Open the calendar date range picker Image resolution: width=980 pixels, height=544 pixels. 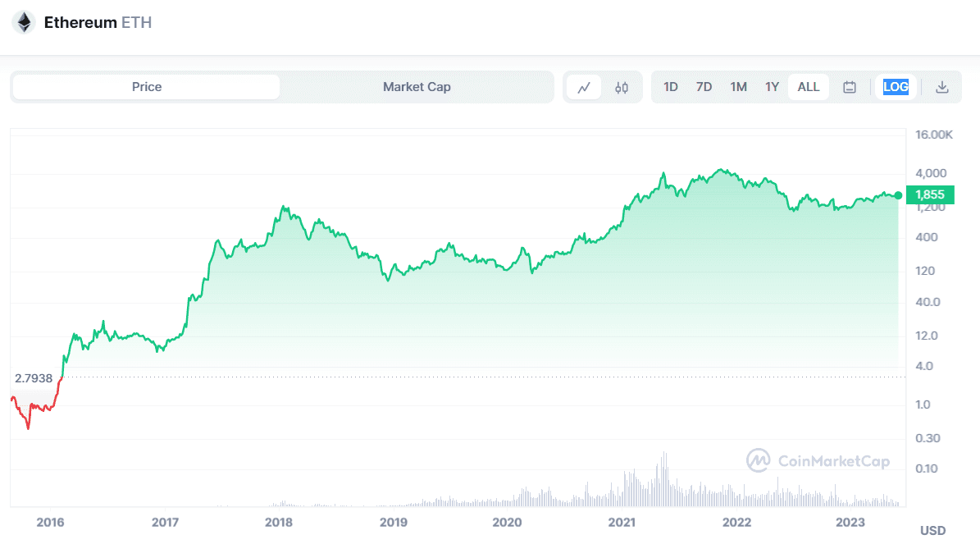tap(850, 87)
